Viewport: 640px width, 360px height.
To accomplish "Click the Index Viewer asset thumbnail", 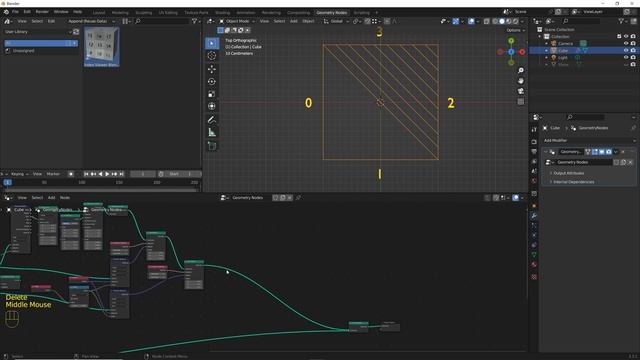I will [102, 47].
